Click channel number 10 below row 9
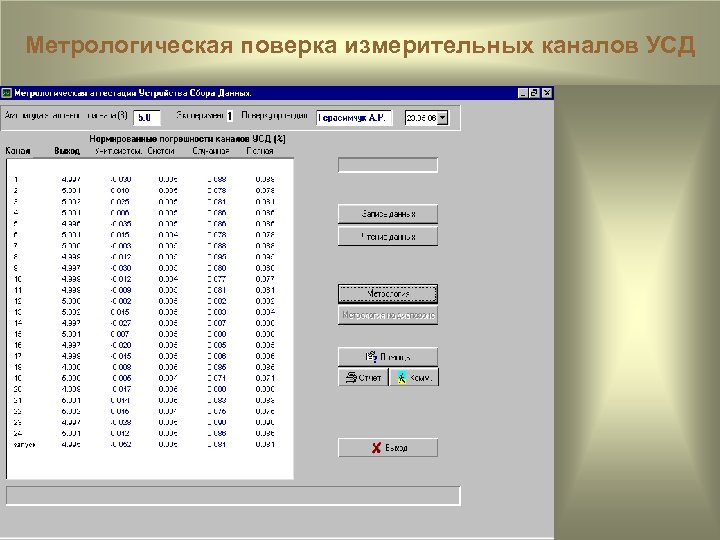The width and height of the screenshot is (720, 540). (x=18, y=279)
